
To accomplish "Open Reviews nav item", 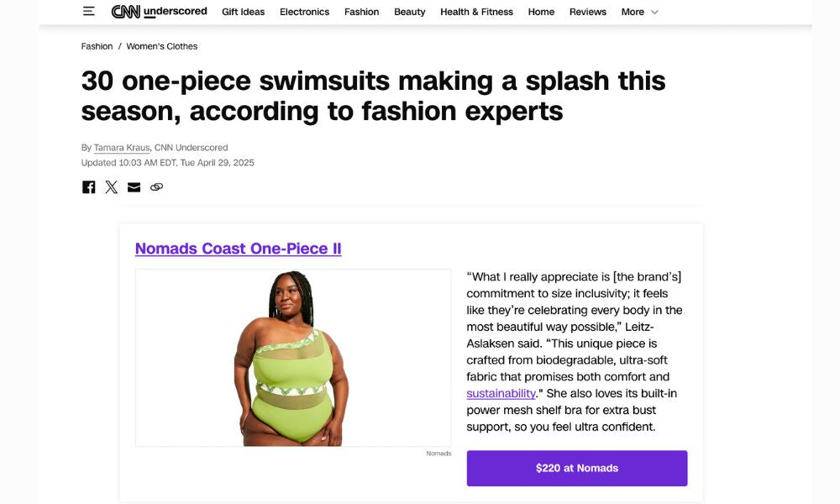I will click(x=588, y=12).
